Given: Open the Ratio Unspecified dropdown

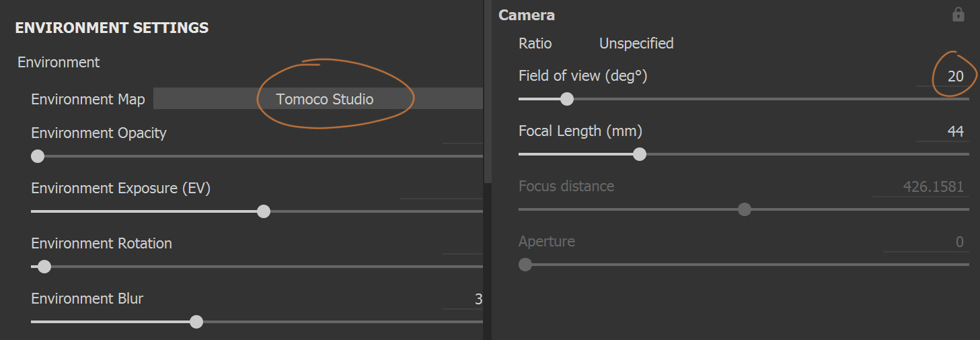Looking at the screenshot, I should [x=636, y=44].
